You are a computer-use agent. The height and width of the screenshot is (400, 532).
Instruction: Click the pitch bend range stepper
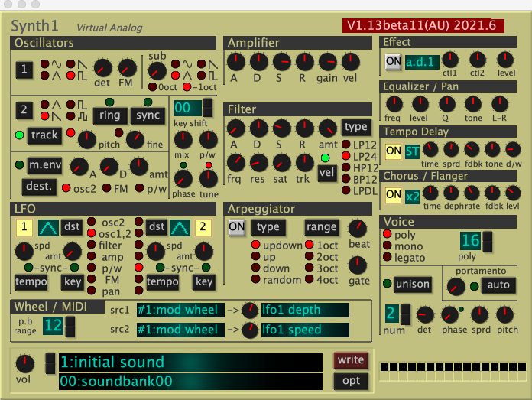tap(70, 327)
